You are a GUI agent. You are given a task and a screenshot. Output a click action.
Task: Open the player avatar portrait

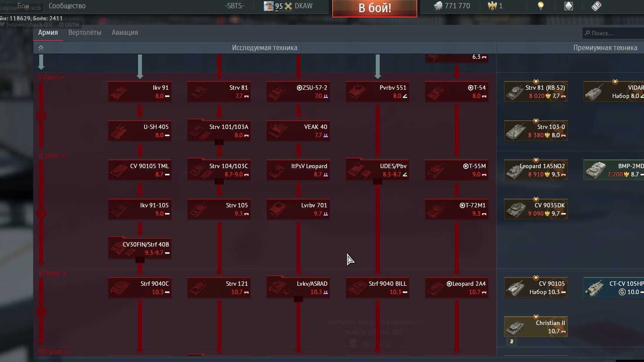pos(269,6)
